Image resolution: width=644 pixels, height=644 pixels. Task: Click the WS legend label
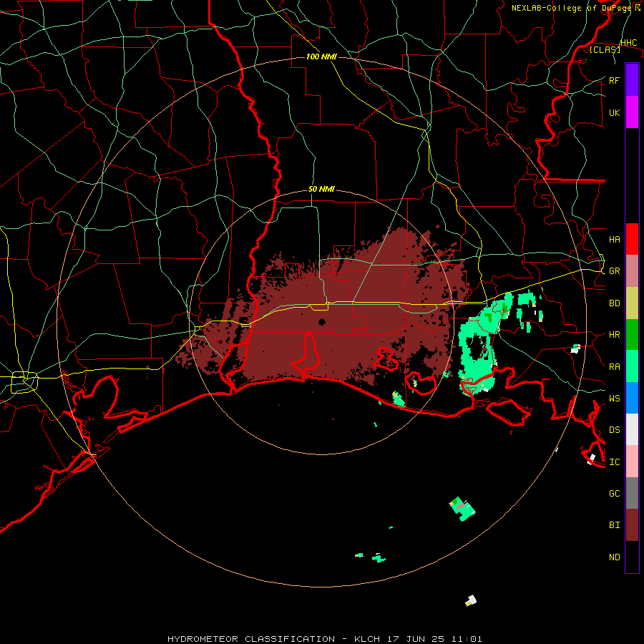615,398
